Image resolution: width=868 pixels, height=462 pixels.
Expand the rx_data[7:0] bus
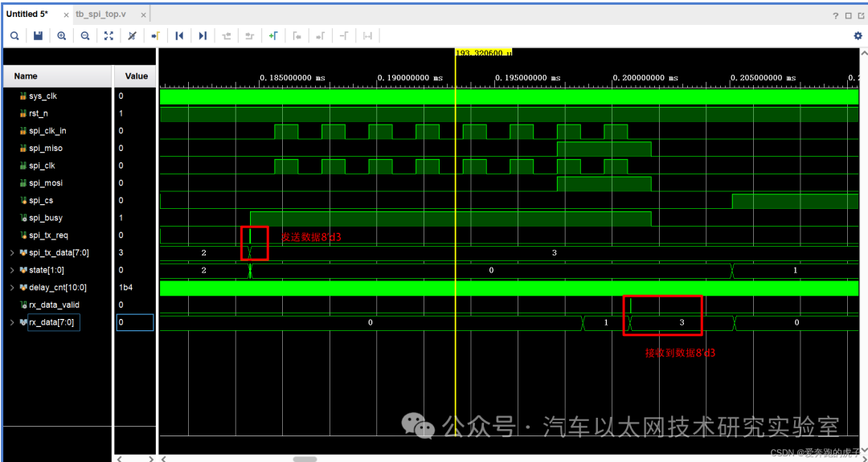13,322
